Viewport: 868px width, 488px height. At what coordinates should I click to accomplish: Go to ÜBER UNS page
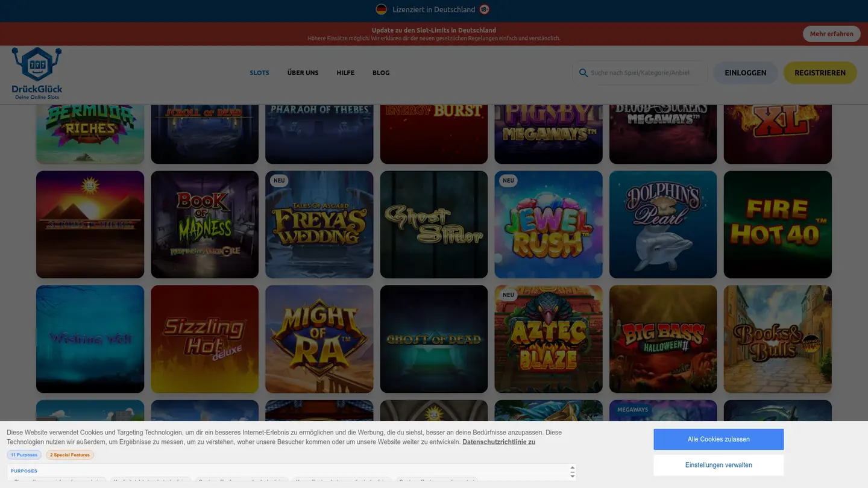tap(303, 73)
